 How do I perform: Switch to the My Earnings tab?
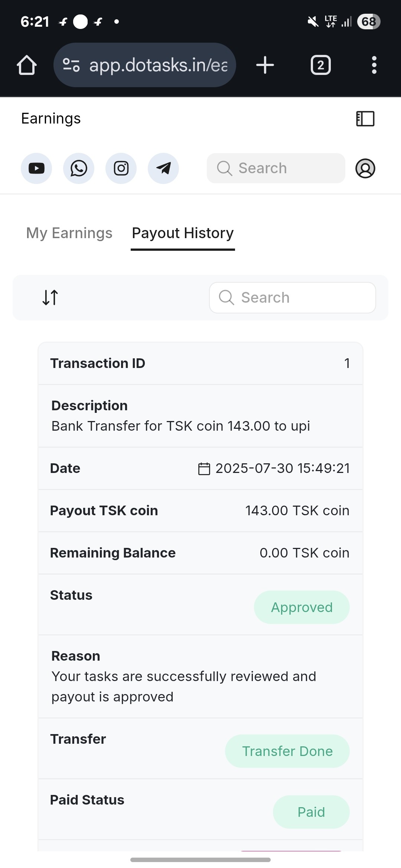click(x=69, y=233)
